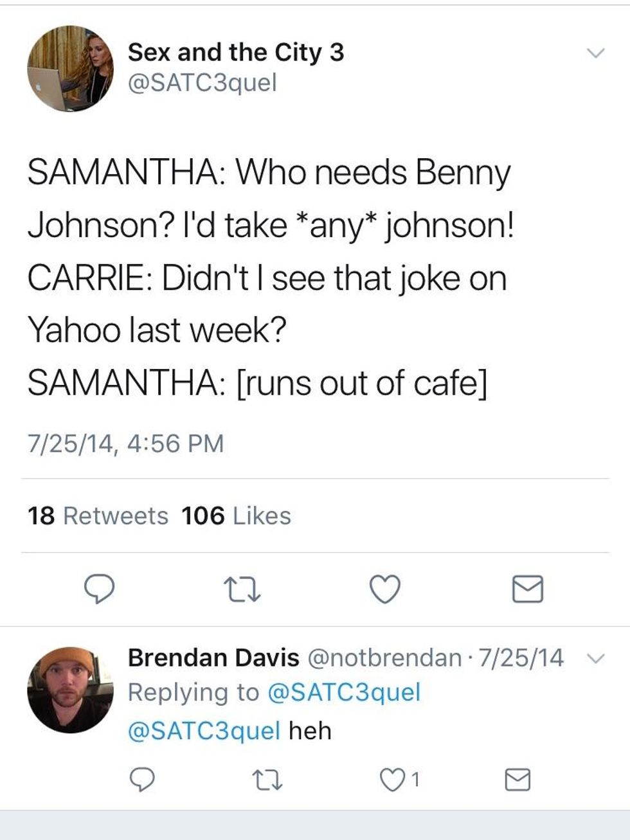Message Brendan Davis's reply via envelope icon
This screenshot has height=840, width=630.
pos(517,780)
